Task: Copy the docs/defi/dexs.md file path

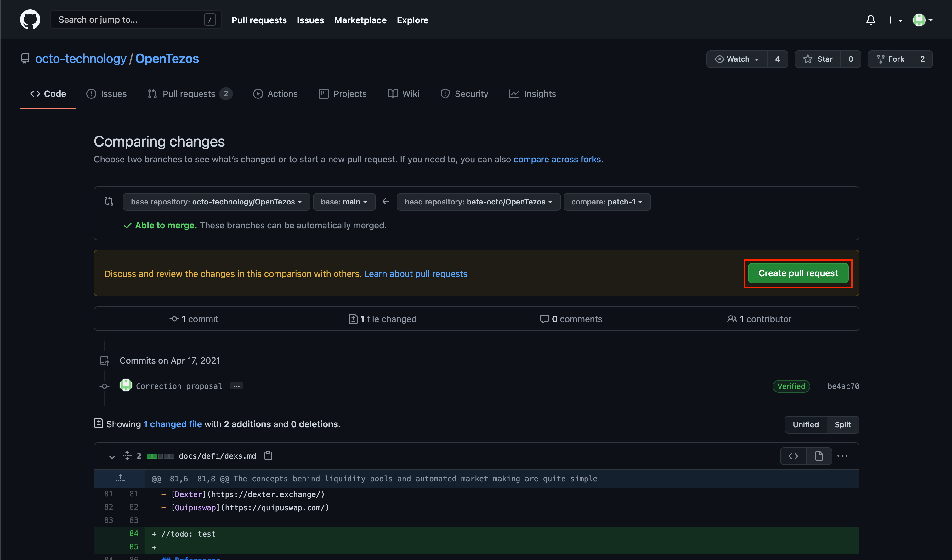Action: (x=268, y=456)
